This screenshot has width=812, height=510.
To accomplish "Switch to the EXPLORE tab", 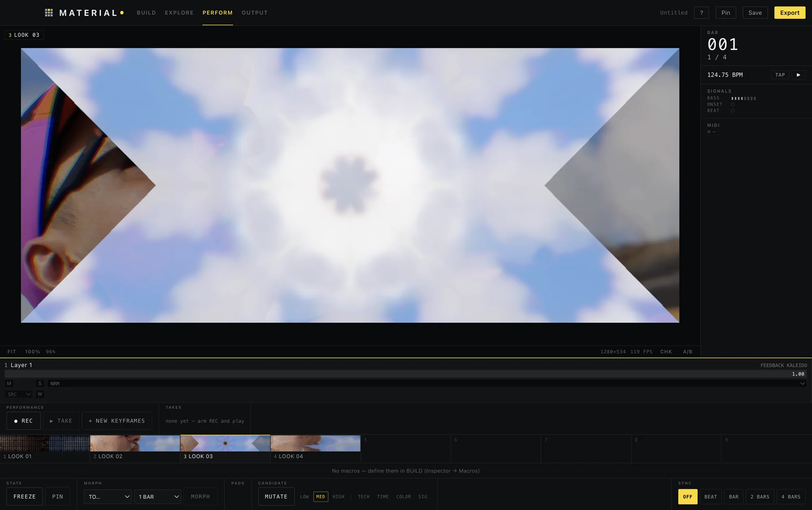I will point(179,13).
